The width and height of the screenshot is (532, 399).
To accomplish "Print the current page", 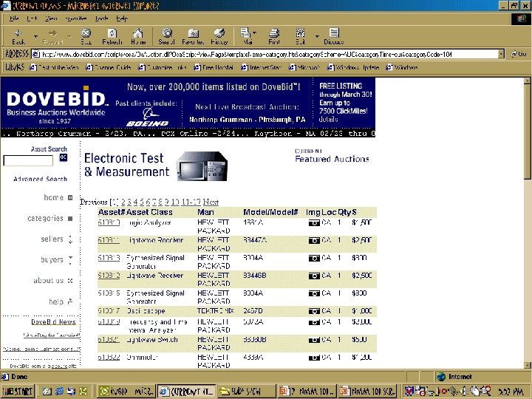I will click(x=274, y=37).
